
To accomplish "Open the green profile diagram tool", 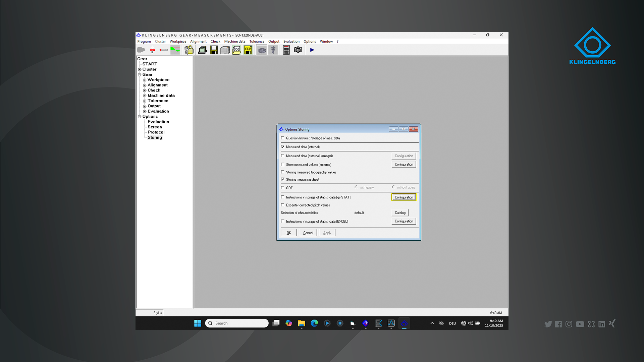I will click(175, 50).
